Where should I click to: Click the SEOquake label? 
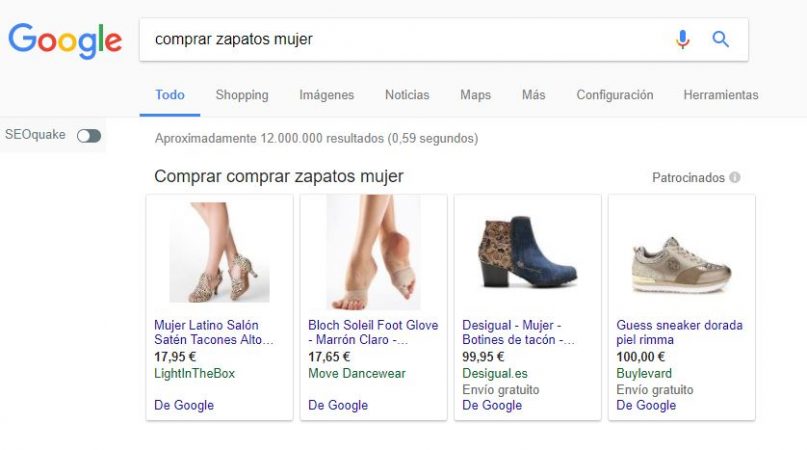pyautogui.click(x=35, y=134)
